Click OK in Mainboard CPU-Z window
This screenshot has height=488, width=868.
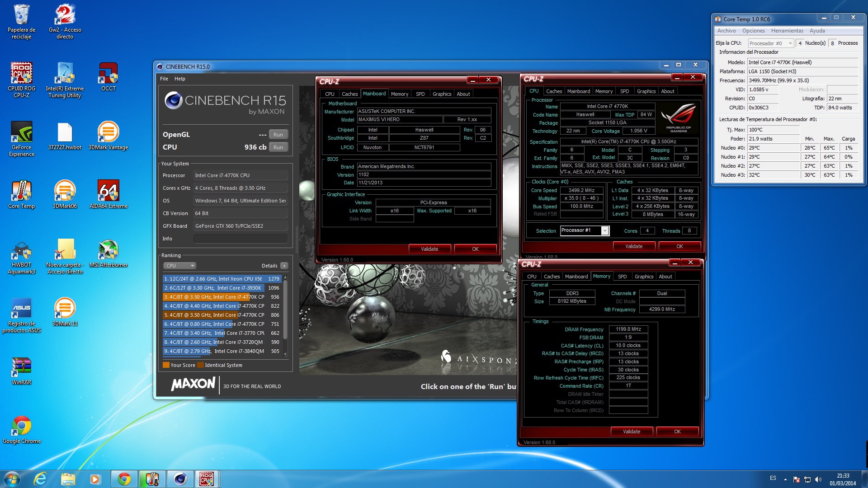pyautogui.click(x=475, y=249)
